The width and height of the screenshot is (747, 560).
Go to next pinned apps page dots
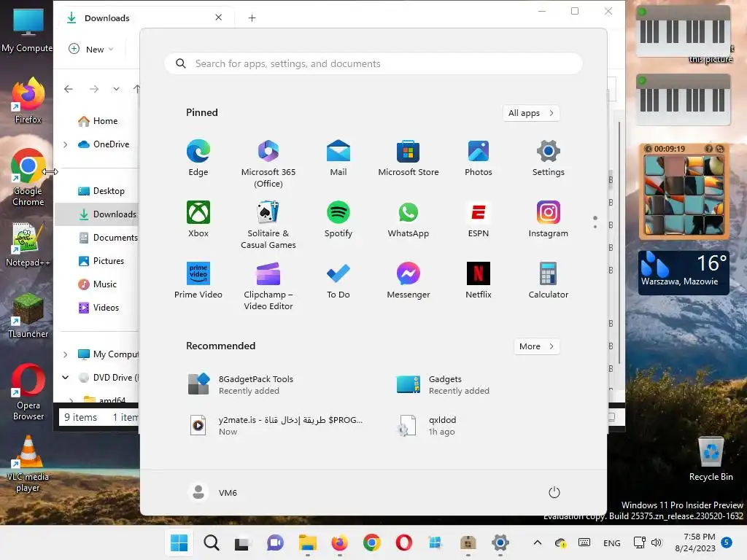pos(595,226)
